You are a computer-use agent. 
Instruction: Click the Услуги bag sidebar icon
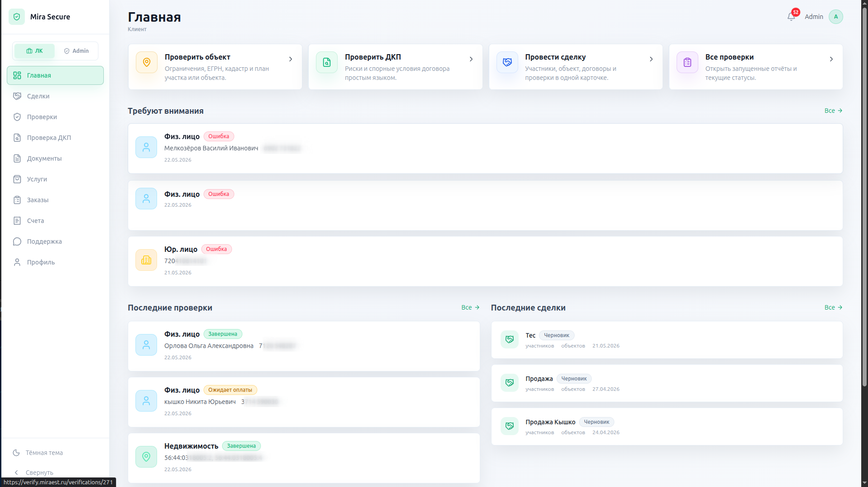pyautogui.click(x=17, y=179)
